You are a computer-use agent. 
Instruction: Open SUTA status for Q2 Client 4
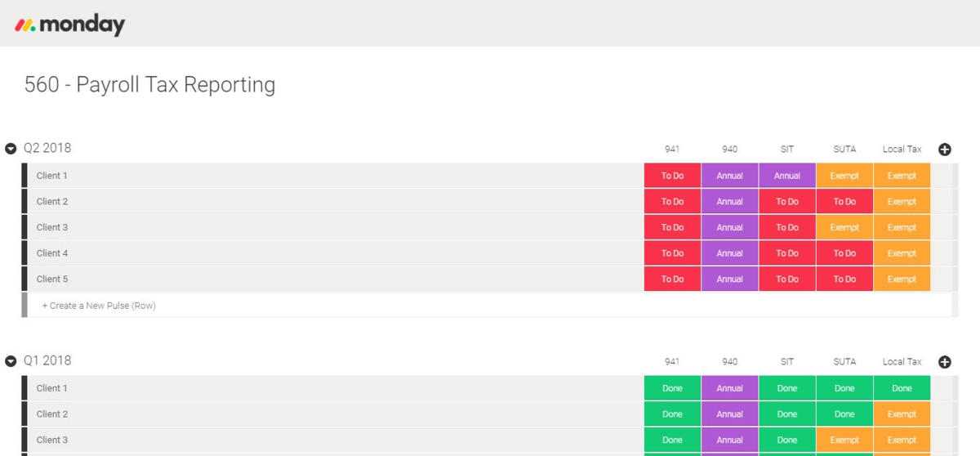coord(844,253)
